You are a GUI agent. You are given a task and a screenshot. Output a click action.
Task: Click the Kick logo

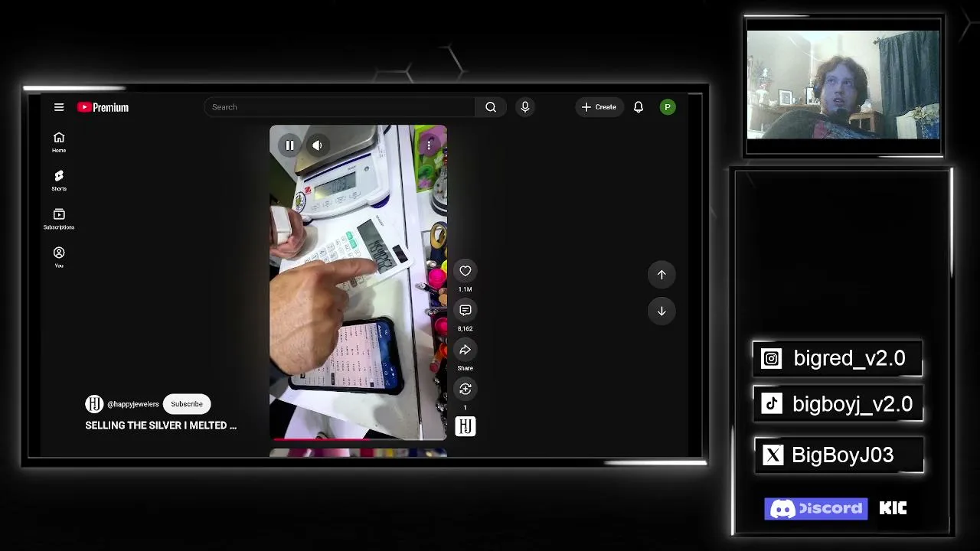[x=893, y=508]
